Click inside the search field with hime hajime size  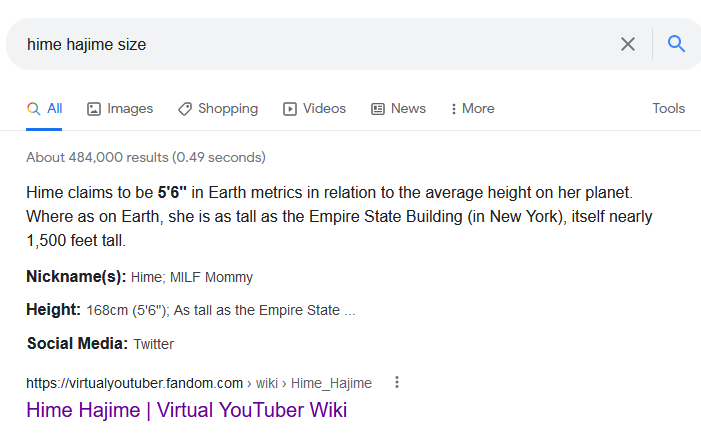tap(313, 44)
